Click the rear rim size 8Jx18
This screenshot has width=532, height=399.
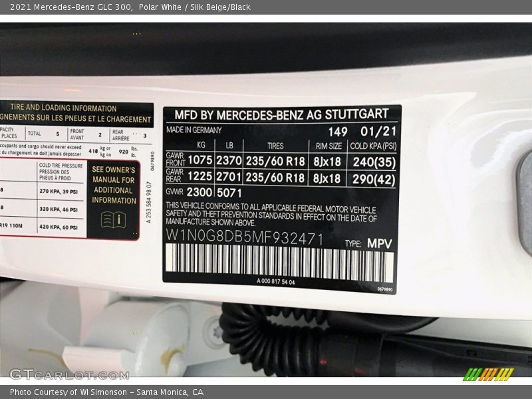327,179
